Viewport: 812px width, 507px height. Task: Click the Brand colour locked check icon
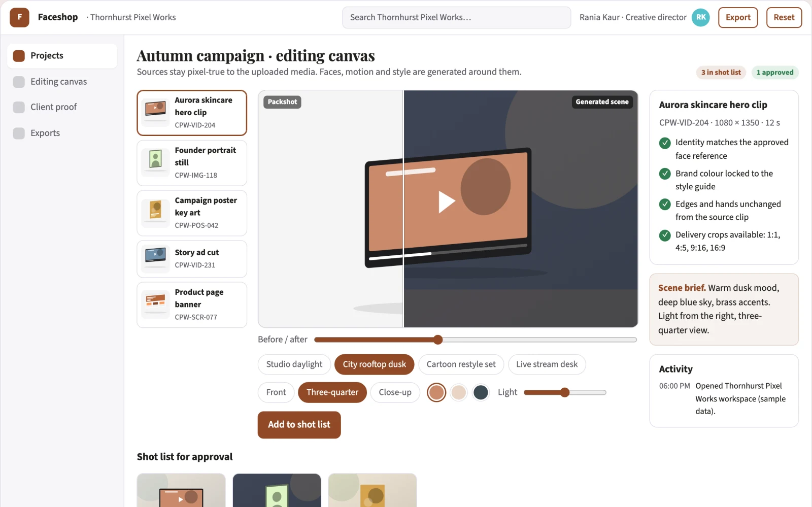tap(665, 174)
